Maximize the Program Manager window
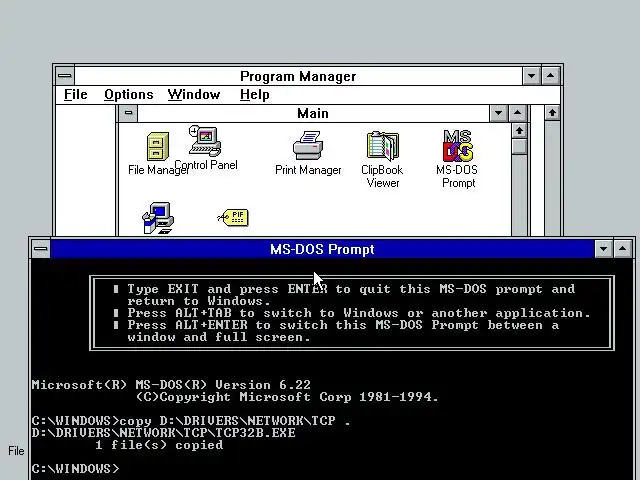The height and width of the screenshot is (480, 640). (550, 76)
